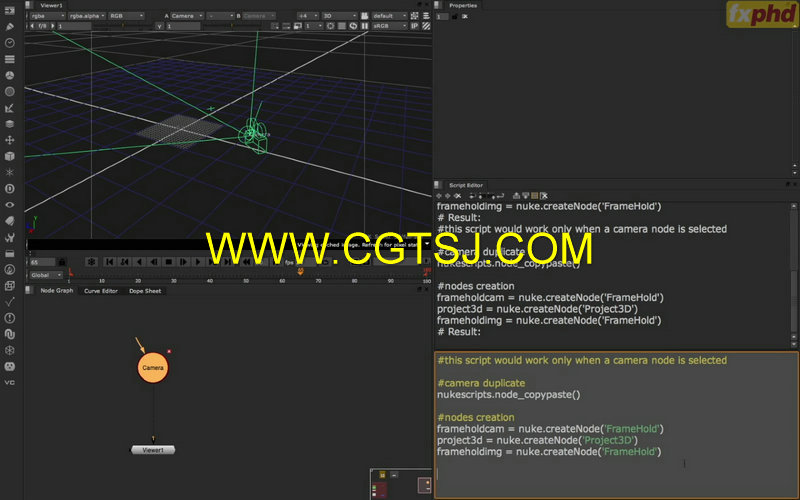Step forward one frame
The width and height of the screenshot is (800, 500).
tap(183, 262)
